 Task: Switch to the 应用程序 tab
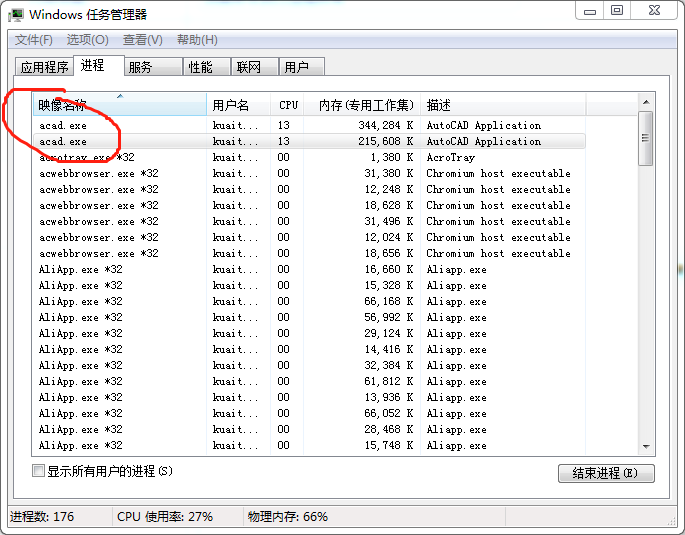[x=45, y=67]
